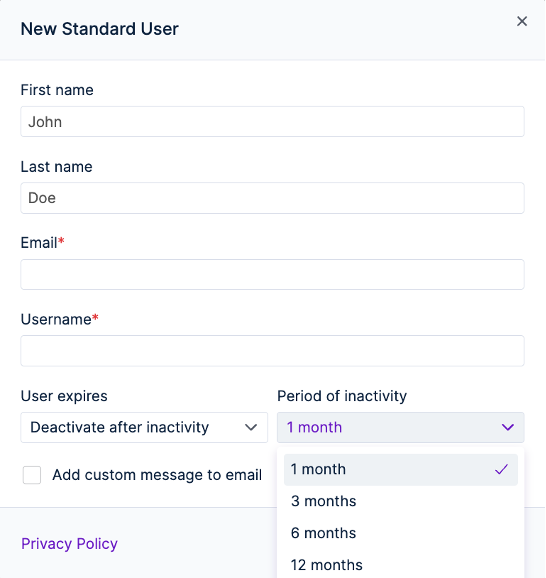546x578 pixels.
Task: Open the Privacy Policy link
Action: coord(69,544)
